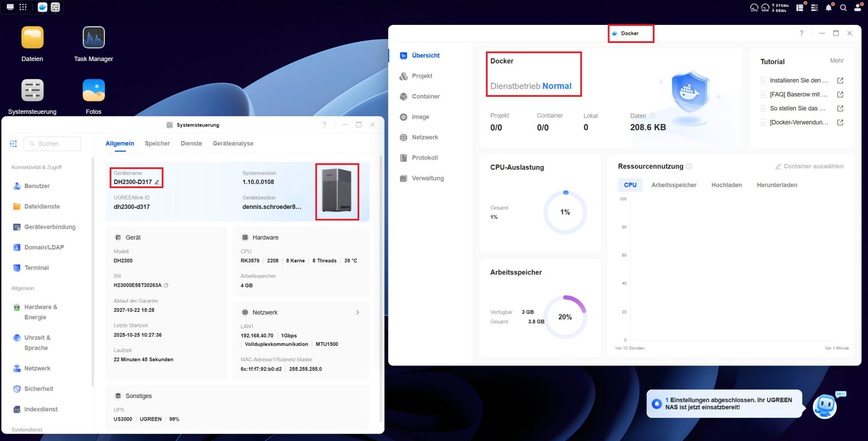This screenshot has height=441, width=868.
Task: Click the search magnifier in the top bar
Action: (843, 8)
